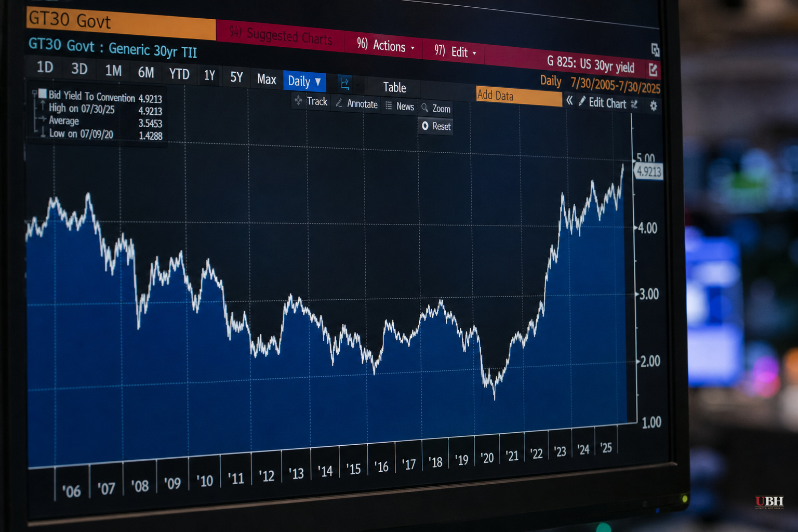Select the YTD range tab
Viewport: 798px width, 532px height.
pyautogui.click(x=179, y=74)
